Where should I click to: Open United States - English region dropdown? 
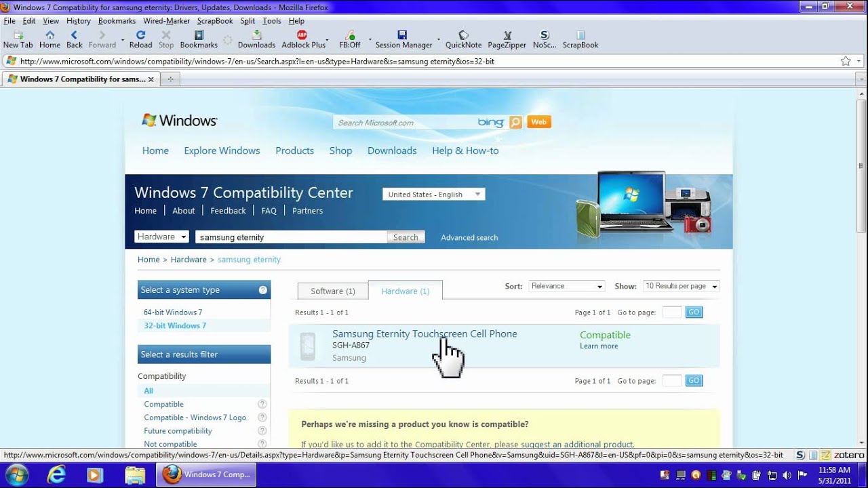(x=434, y=195)
